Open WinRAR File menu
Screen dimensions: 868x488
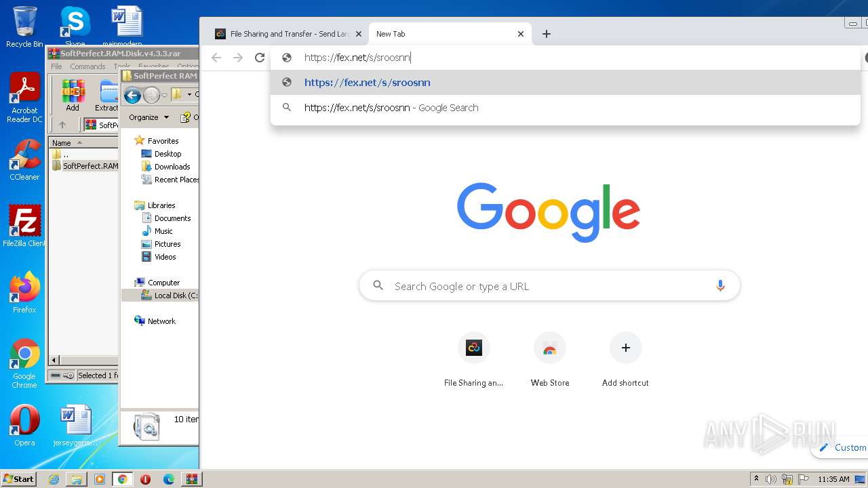(x=56, y=66)
